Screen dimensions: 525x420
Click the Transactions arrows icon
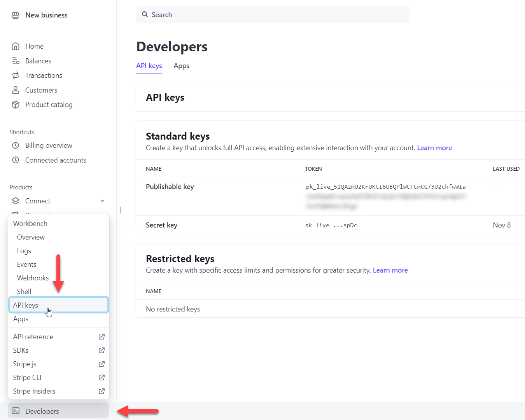pyautogui.click(x=16, y=75)
